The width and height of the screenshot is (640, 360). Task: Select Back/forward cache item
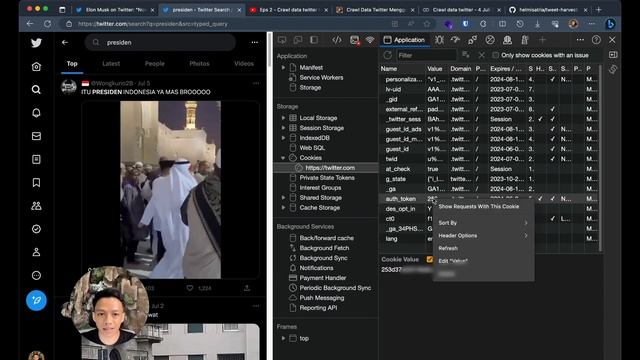pyautogui.click(x=327, y=238)
